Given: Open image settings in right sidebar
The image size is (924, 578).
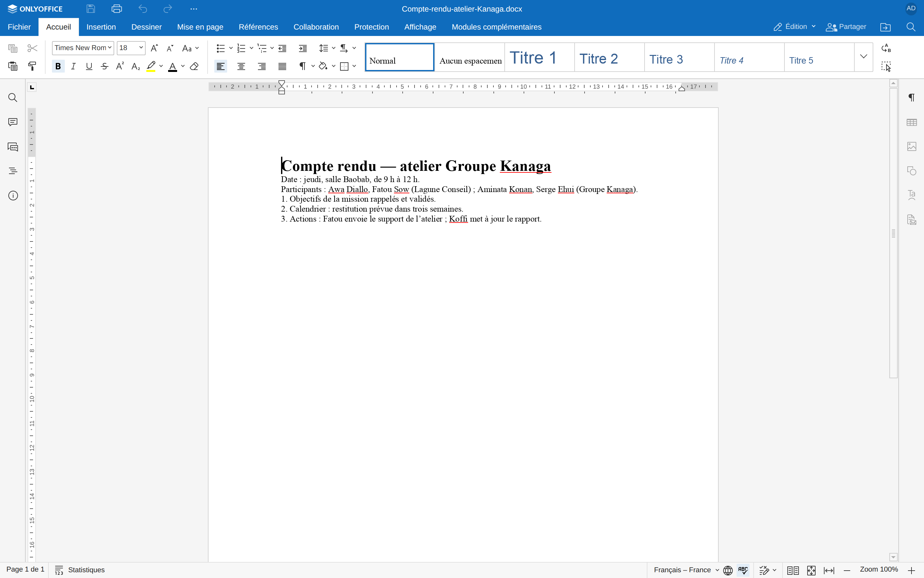Looking at the screenshot, I should pos(912,146).
